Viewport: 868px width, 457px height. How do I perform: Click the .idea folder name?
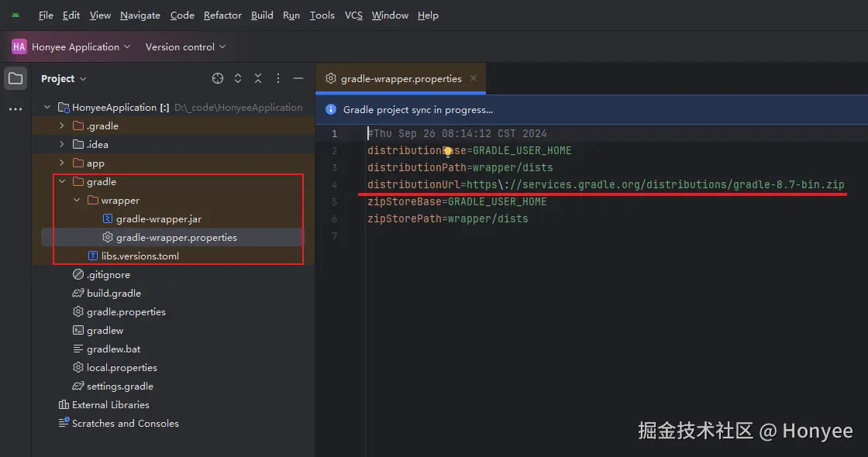point(98,144)
